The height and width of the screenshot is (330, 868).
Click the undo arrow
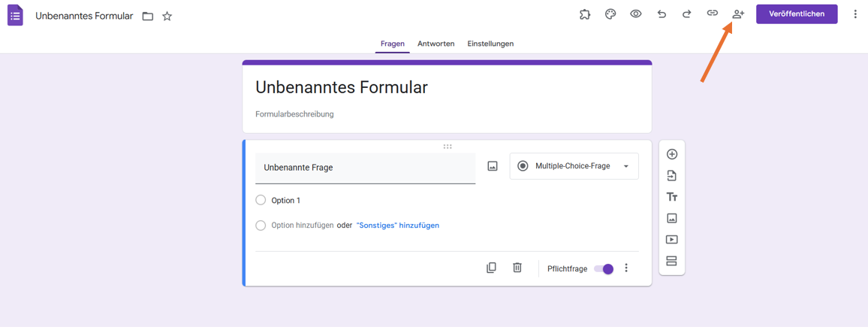tap(662, 14)
